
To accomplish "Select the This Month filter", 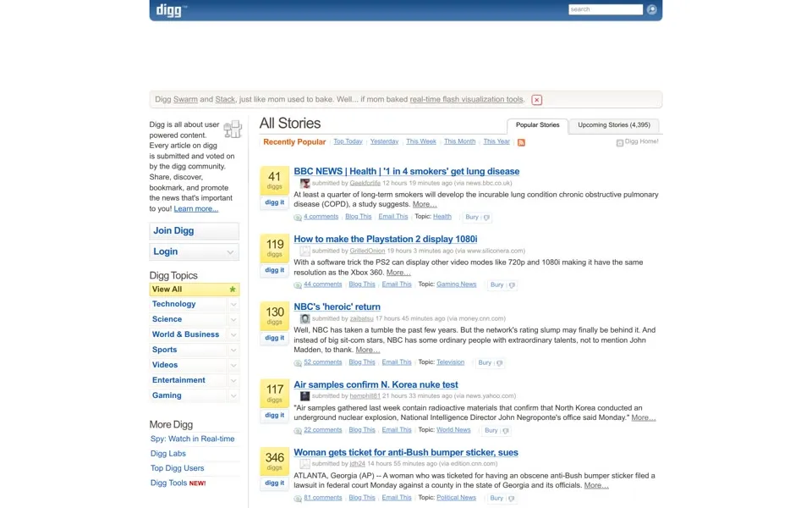I will tap(459, 141).
